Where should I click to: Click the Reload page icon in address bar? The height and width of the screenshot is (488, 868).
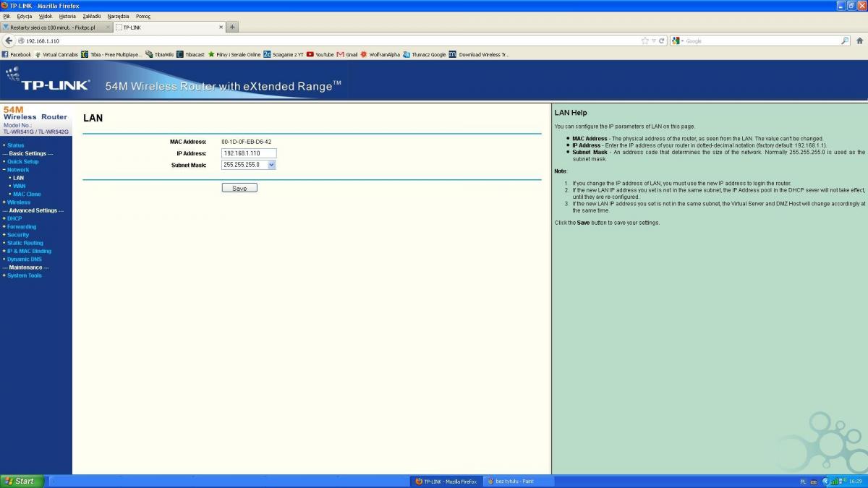(x=662, y=41)
